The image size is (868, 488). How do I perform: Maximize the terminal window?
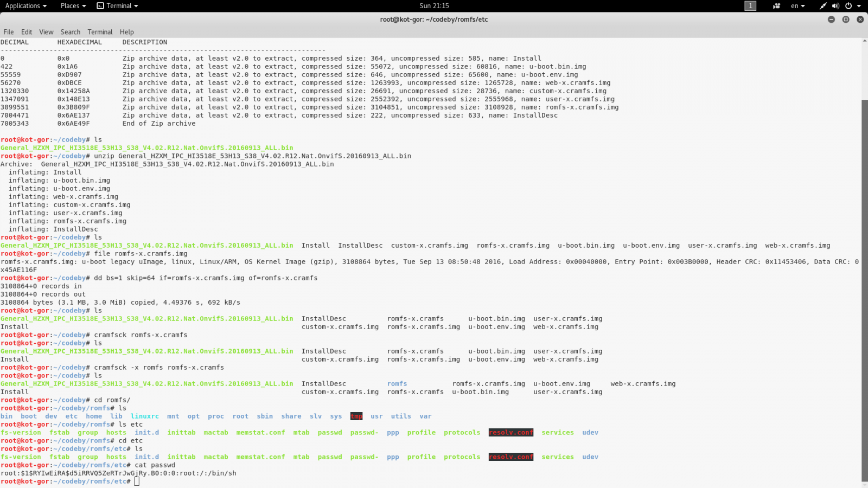(846, 20)
